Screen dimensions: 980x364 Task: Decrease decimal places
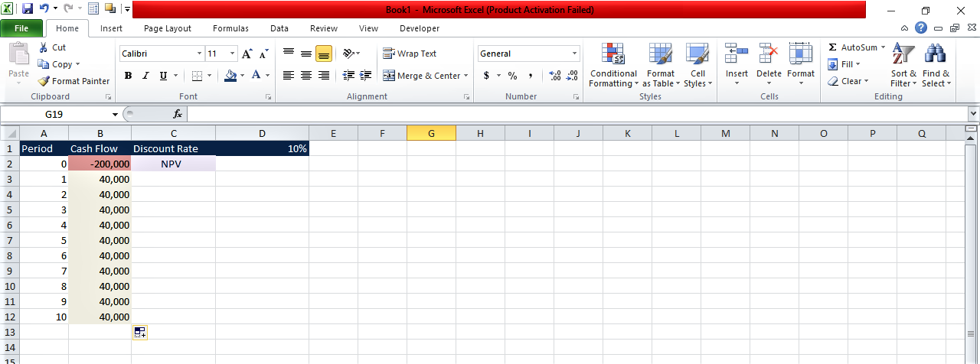tap(572, 76)
